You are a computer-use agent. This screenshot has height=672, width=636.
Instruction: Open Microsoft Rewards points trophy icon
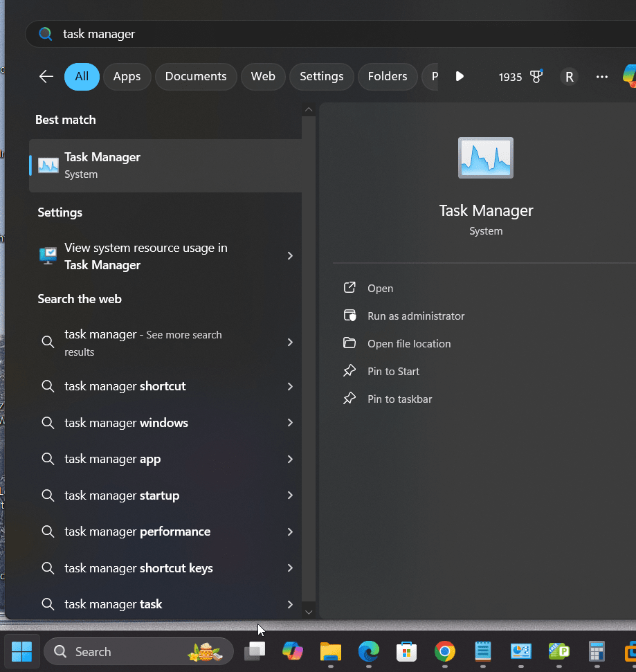coord(536,77)
